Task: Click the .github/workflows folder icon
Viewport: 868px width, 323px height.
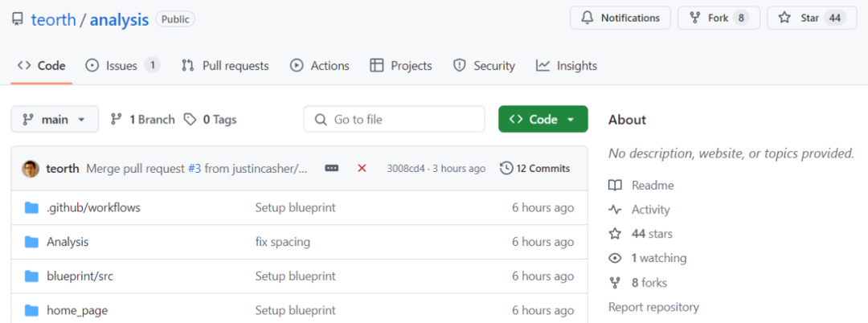Action: (31, 207)
